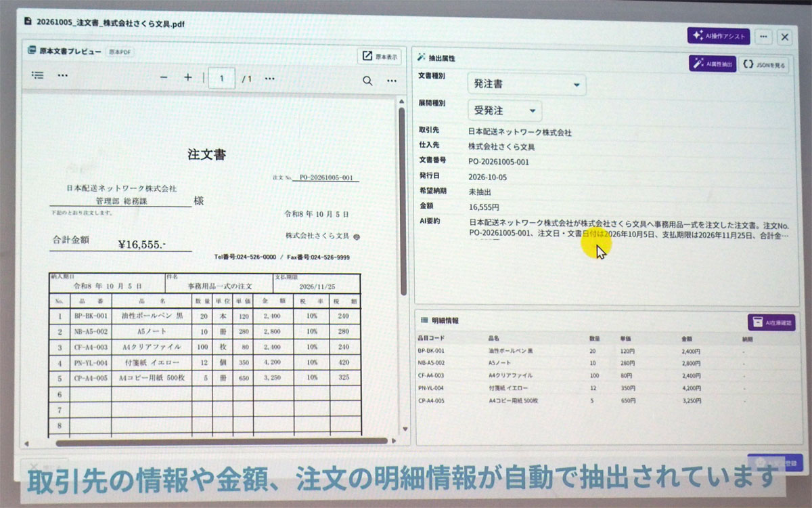Select the PN-YL-004 row in 明細情報
Screen dimensions: 812x508
pos(606,388)
